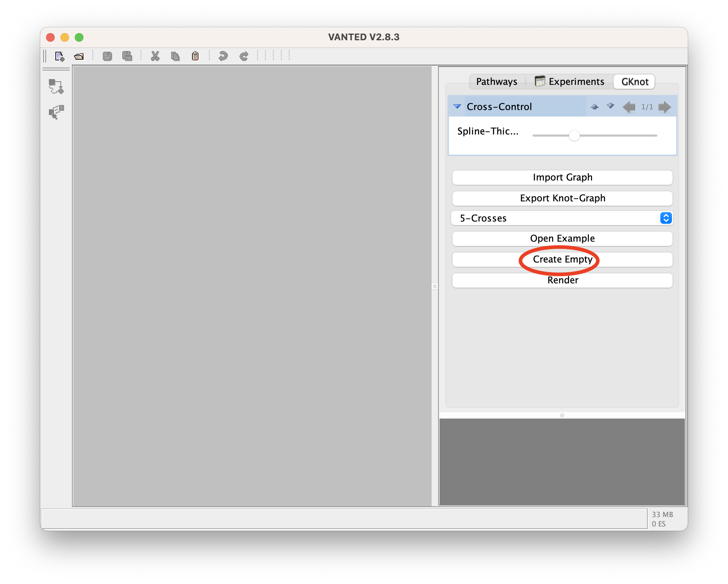The width and height of the screenshot is (728, 584).
Task: Click the left arrow next to 1/1
Action: click(x=629, y=107)
